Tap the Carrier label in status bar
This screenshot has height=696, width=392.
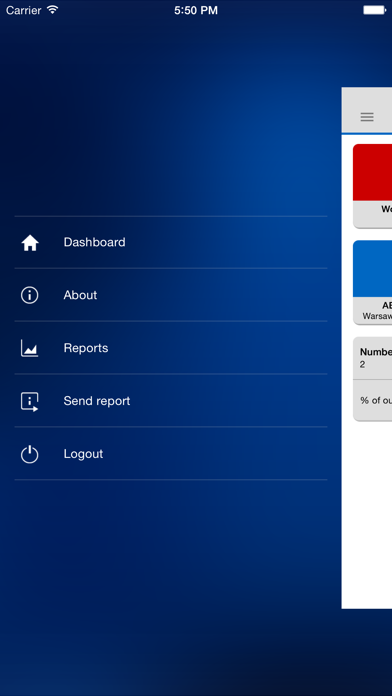coord(24,10)
